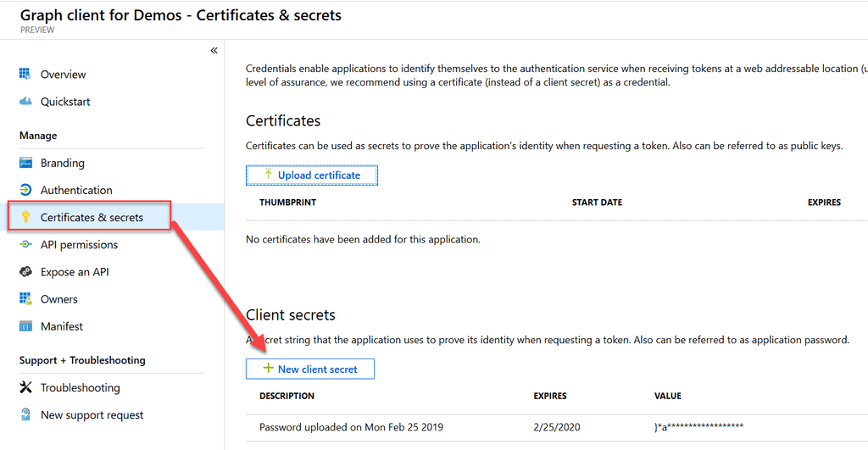Click the Troubleshooting wrench icon
This screenshot has height=450, width=868.
click(25, 387)
